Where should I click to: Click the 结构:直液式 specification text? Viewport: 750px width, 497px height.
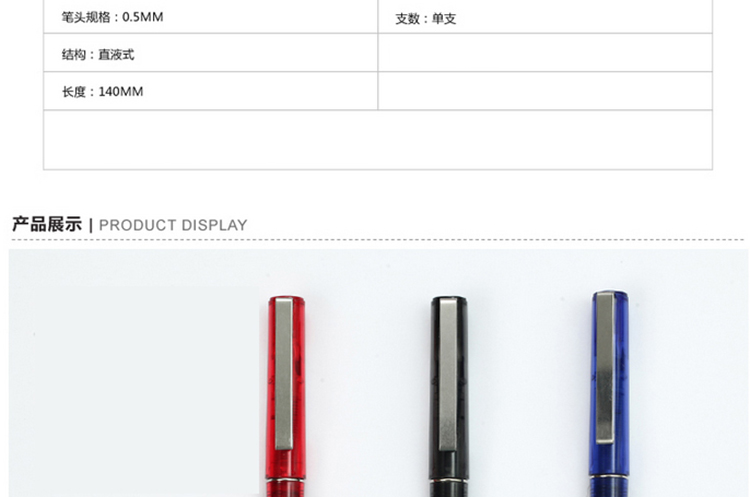tap(98, 55)
